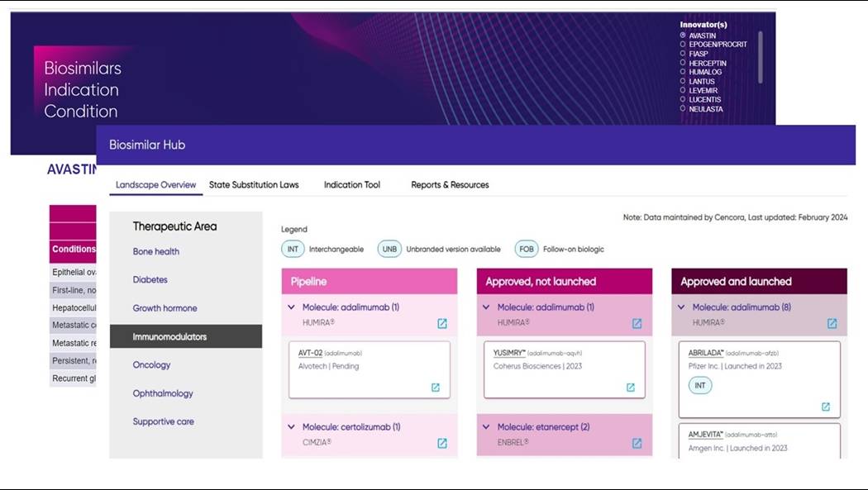The width and height of the screenshot is (868, 490).
Task: Click the "Last updated: February 2024" note
Action: [x=798, y=217]
